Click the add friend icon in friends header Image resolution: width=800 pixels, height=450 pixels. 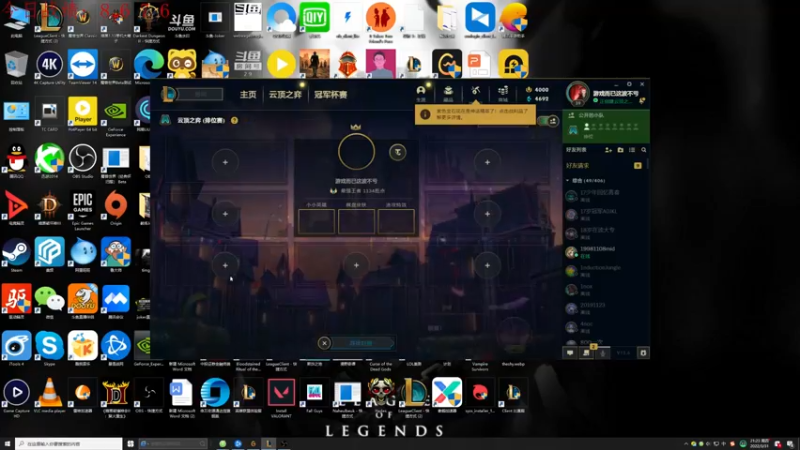608,150
